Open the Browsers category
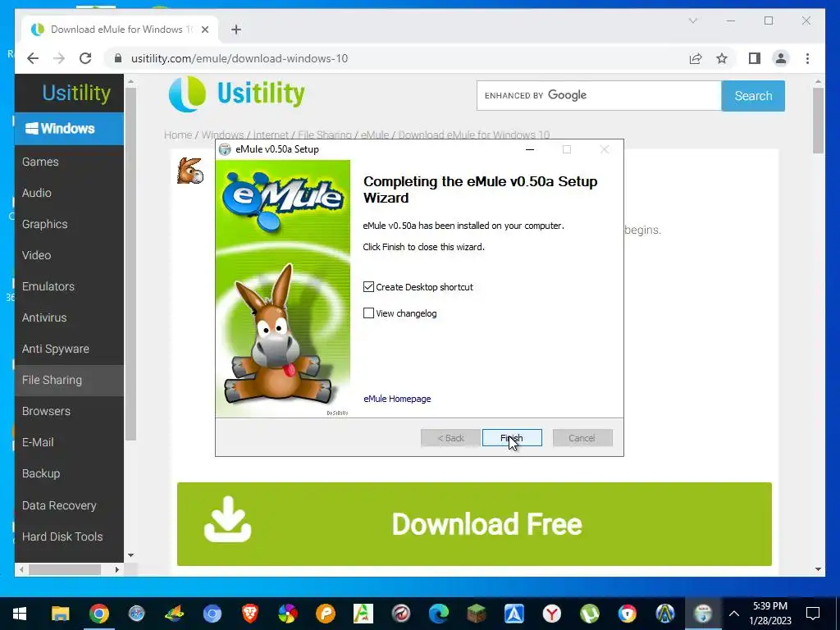The width and height of the screenshot is (840, 630). [69, 411]
